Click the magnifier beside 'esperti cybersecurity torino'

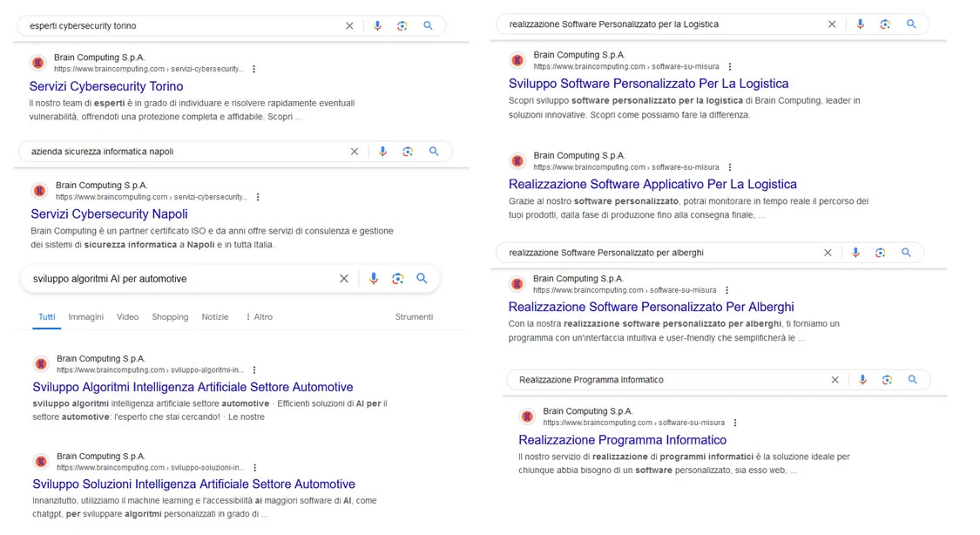[x=428, y=26]
